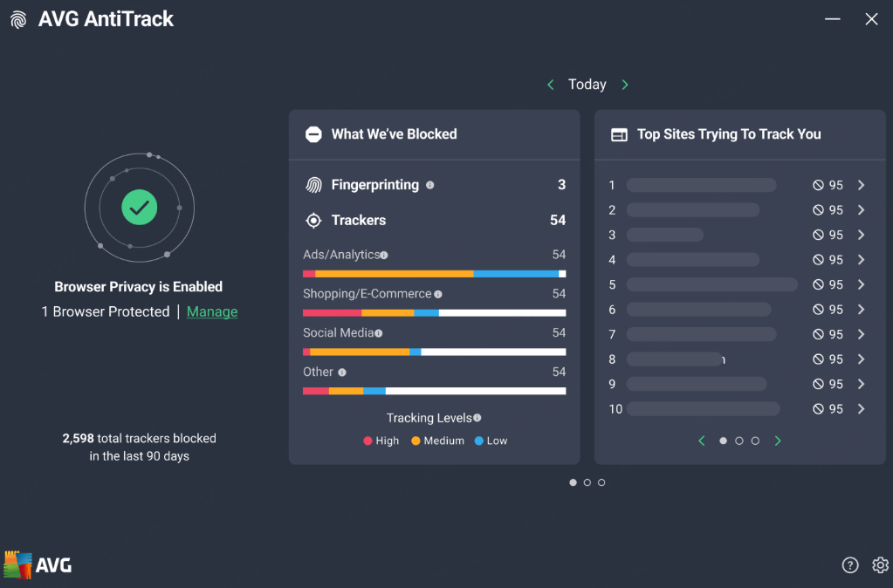Image resolution: width=893 pixels, height=588 pixels.
Task: Click '2,598 total trackers blocked' text
Action: pos(140,438)
